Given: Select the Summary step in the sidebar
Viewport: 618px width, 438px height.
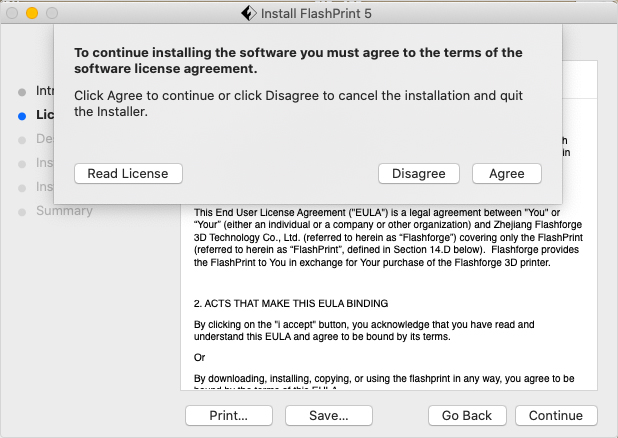Looking at the screenshot, I should (64, 211).
